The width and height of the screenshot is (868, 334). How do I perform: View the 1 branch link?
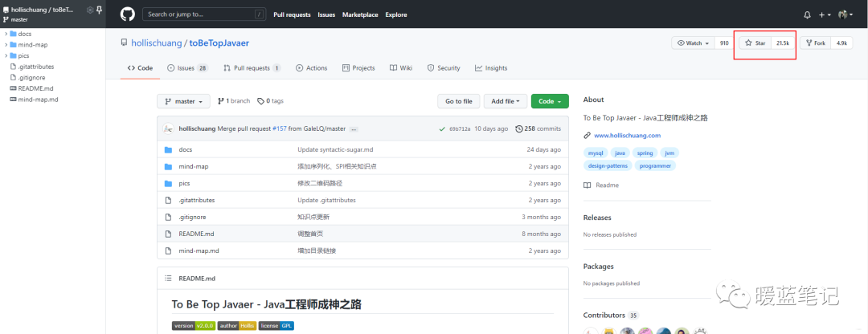click(234, 101)
